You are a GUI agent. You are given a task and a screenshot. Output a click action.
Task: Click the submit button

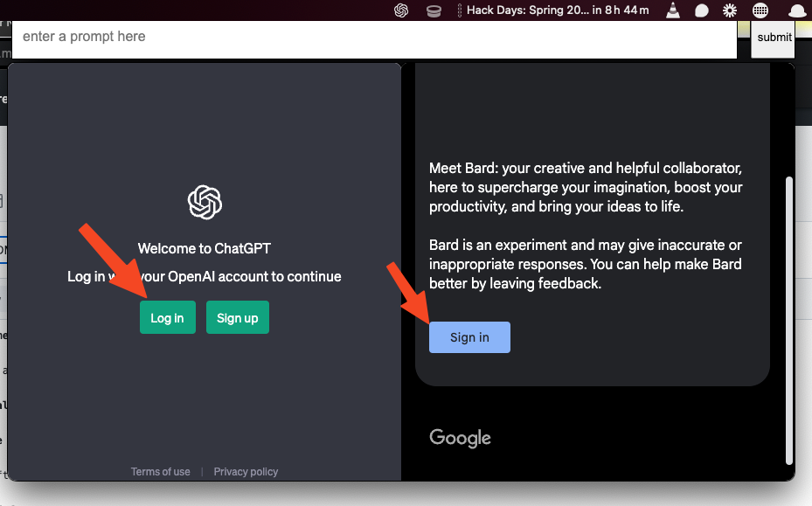tap(774, 39)
